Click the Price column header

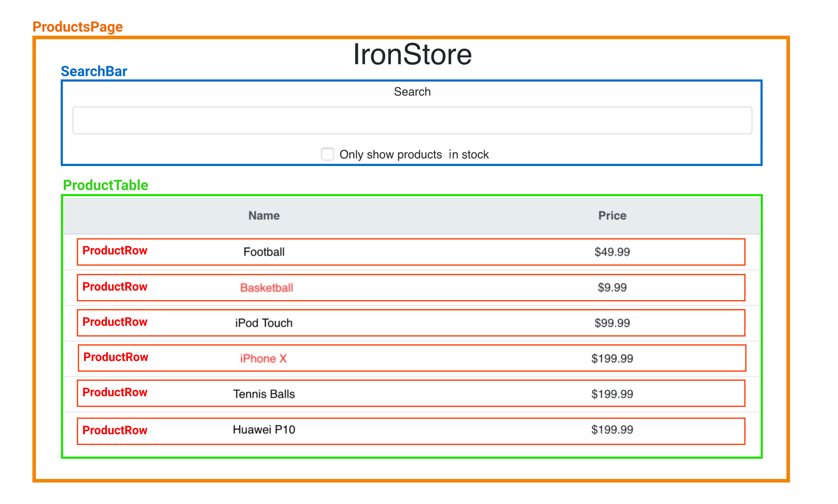point(612,216)
